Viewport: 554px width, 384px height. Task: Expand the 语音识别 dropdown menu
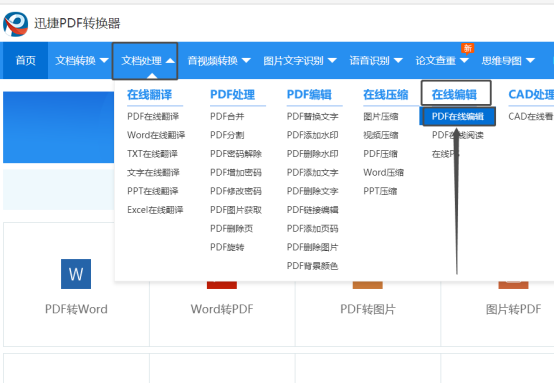[376, 60]
